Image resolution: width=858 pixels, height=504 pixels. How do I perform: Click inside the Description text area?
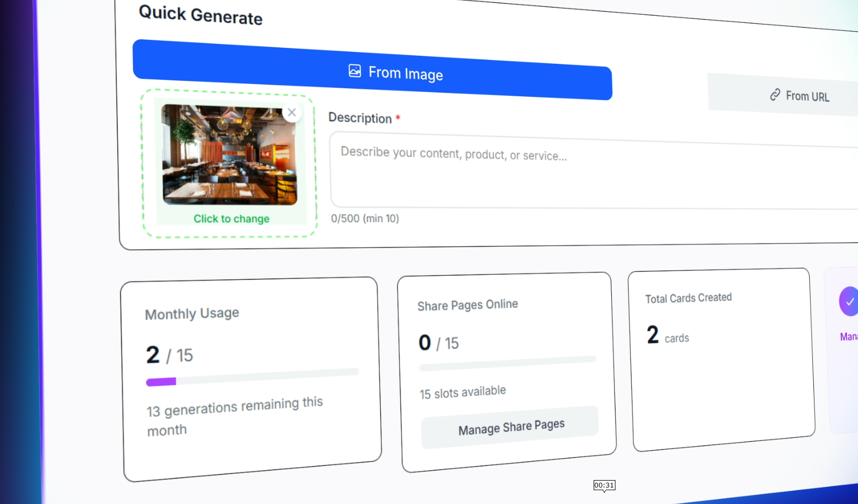(585, 169)
